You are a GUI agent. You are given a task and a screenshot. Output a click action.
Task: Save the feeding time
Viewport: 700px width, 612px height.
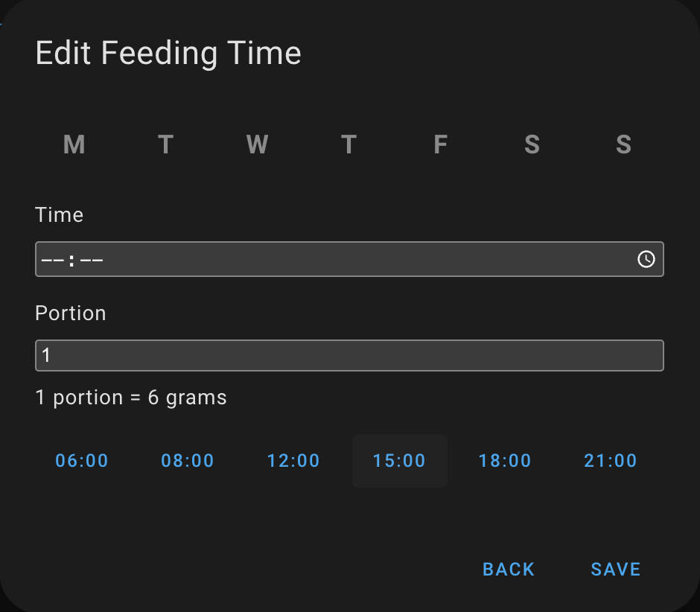point(615,570)
